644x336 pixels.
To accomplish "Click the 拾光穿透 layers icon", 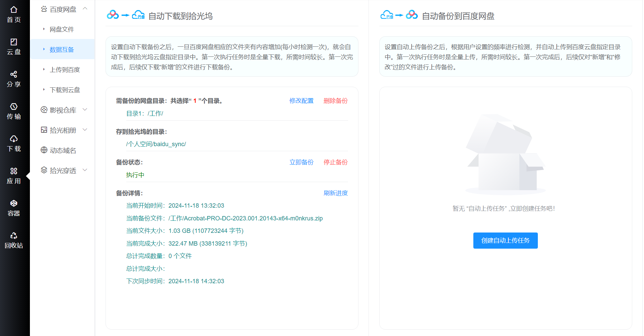I will (x=44, y=170).
